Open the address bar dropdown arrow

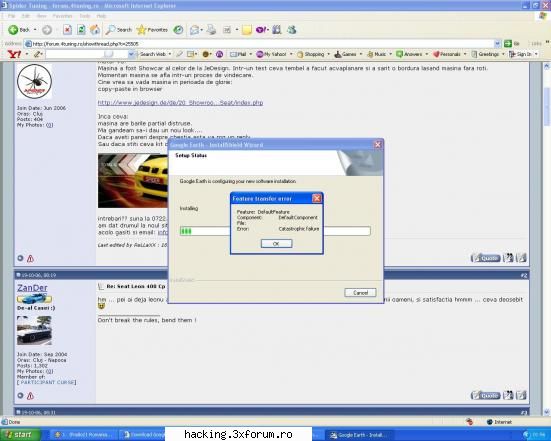(x=497, y=44)
